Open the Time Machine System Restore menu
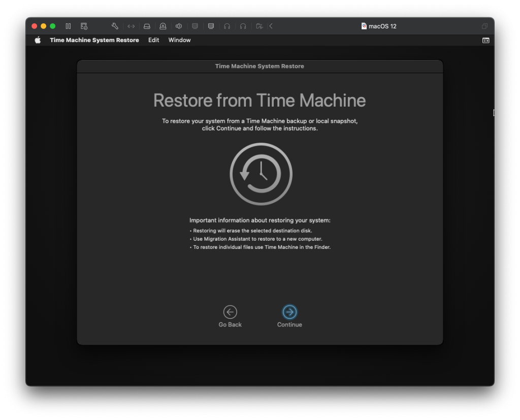Viewport: 520px width, 420px height. pyautogui.click(x=94, y=40)
